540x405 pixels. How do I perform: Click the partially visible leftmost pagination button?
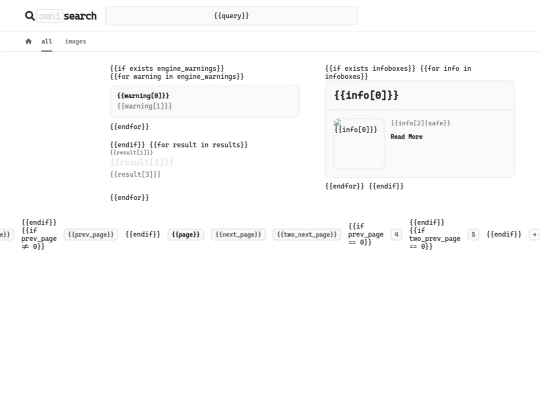pos(6,235)
